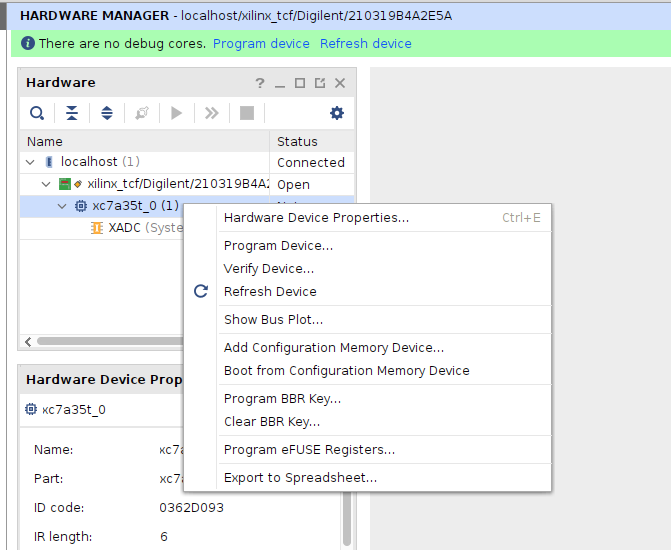Select the XADC tree item
This screenshot has height=550, width=671.
125,228
